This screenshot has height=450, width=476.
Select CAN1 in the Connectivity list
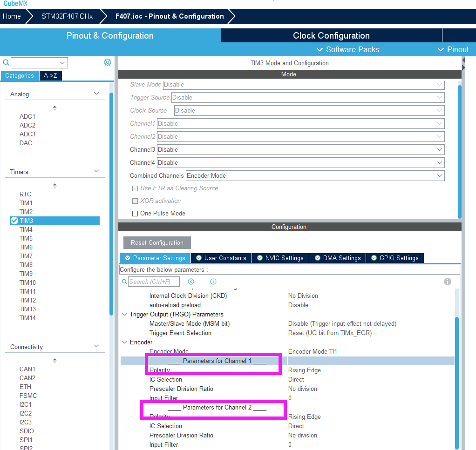[27, 369]
